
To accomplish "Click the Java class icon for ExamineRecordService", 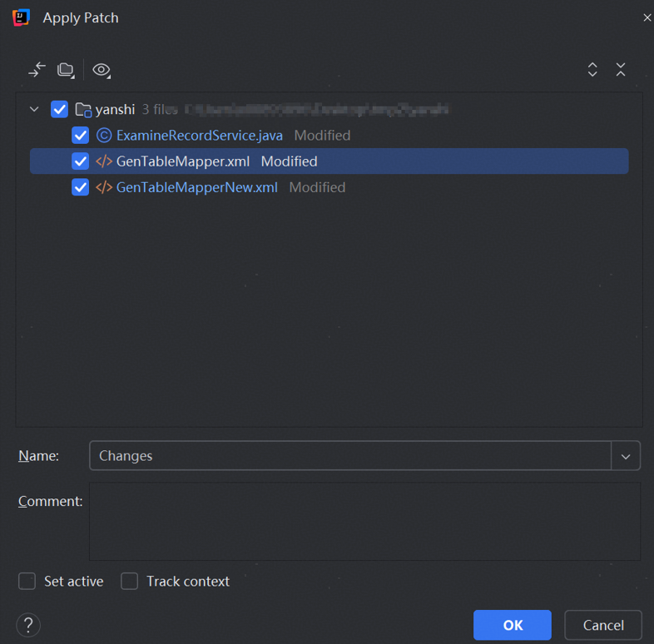I will (x=104, y=136).
